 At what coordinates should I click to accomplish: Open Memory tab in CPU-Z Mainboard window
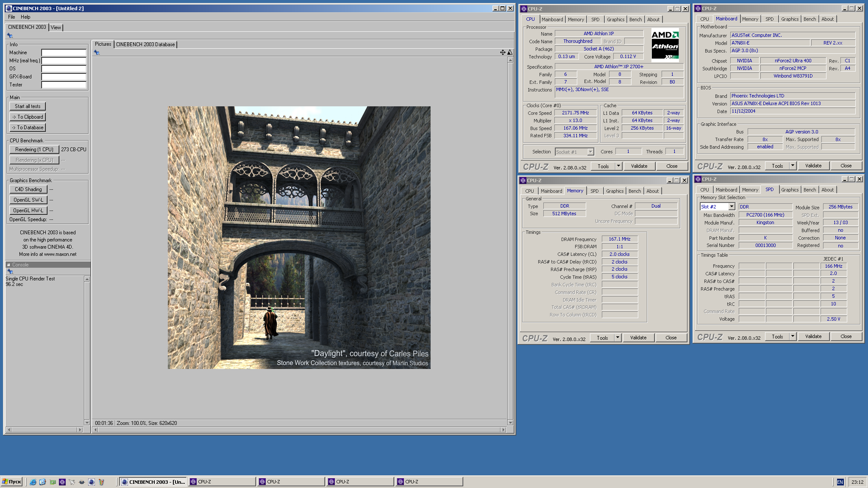[x=750, y=19]
